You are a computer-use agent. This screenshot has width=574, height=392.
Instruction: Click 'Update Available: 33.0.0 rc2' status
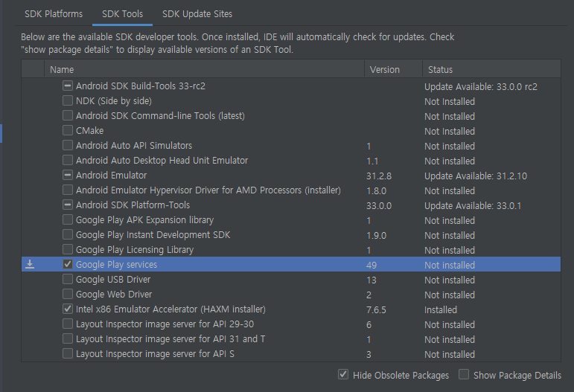coord(481,87)
